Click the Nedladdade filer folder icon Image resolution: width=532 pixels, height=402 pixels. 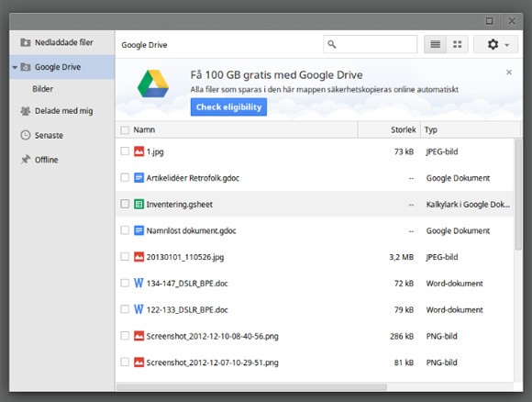tap(26, 42)
